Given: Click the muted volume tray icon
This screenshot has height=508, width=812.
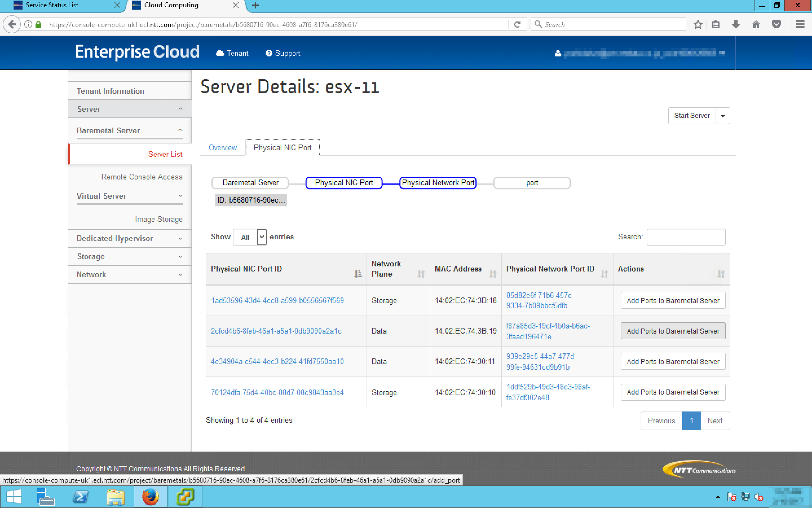Looking at the screenshot, I should point(759,497).
